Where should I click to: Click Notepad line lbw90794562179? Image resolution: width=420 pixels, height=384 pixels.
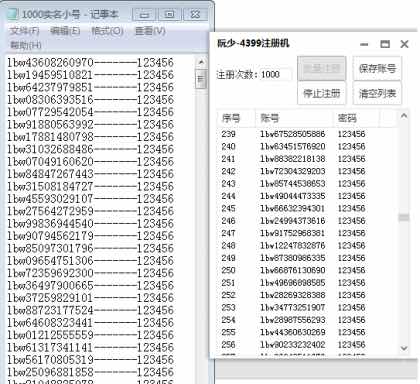point(91,236)
